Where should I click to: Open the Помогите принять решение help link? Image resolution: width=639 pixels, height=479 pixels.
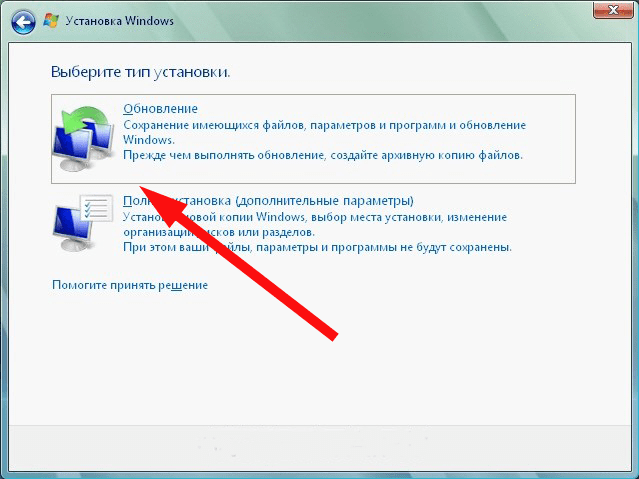130,285
